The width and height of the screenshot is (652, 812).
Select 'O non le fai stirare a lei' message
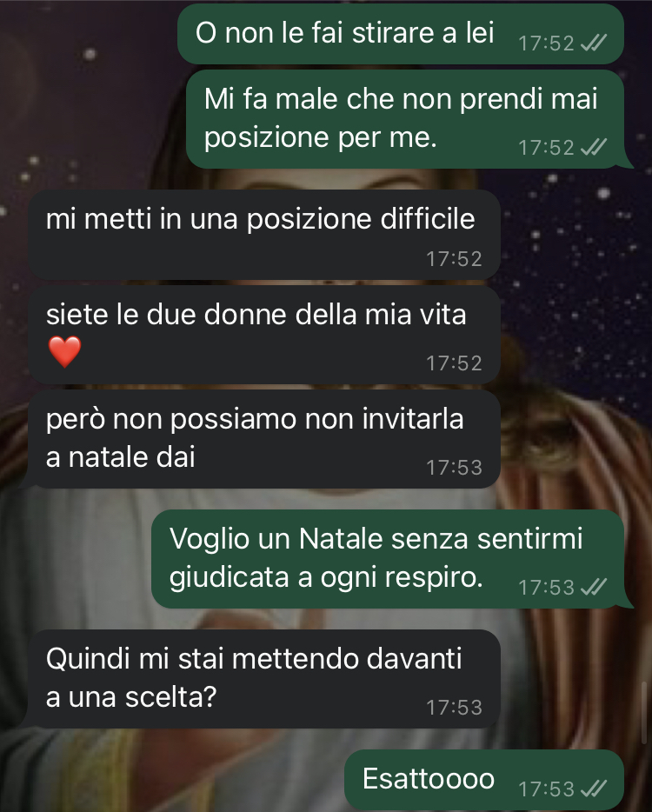pos(400,34)
